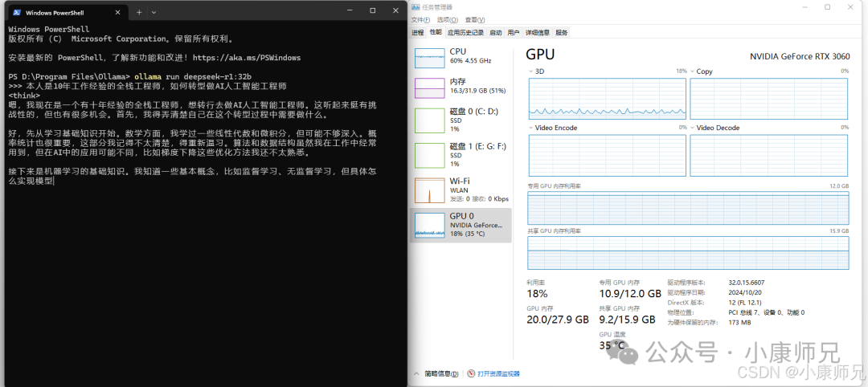Image resolution: width=868 pixels, height=387 pixels.
Task: Click the 共享 GPU 内存利用率 graph
Action: (x=688, y=253)
